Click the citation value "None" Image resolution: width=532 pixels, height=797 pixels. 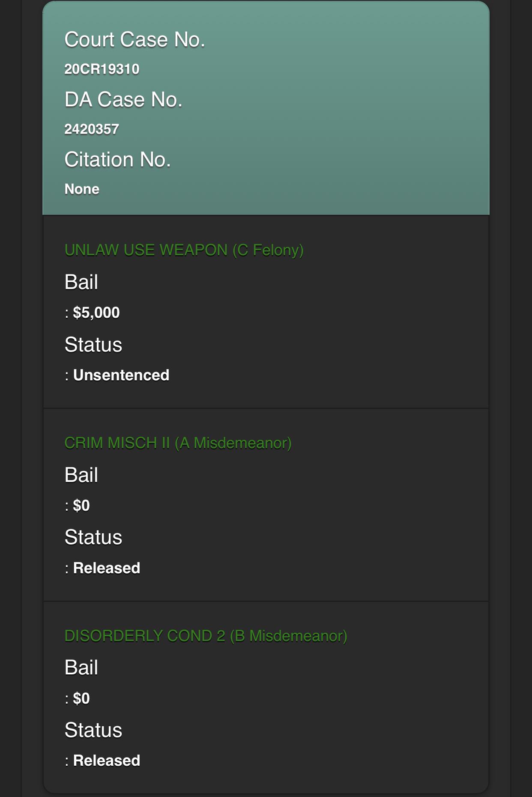point(82,189)
